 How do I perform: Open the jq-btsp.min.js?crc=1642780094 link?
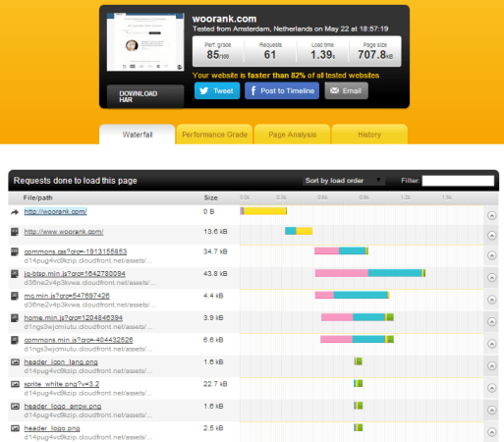[75, 273]
